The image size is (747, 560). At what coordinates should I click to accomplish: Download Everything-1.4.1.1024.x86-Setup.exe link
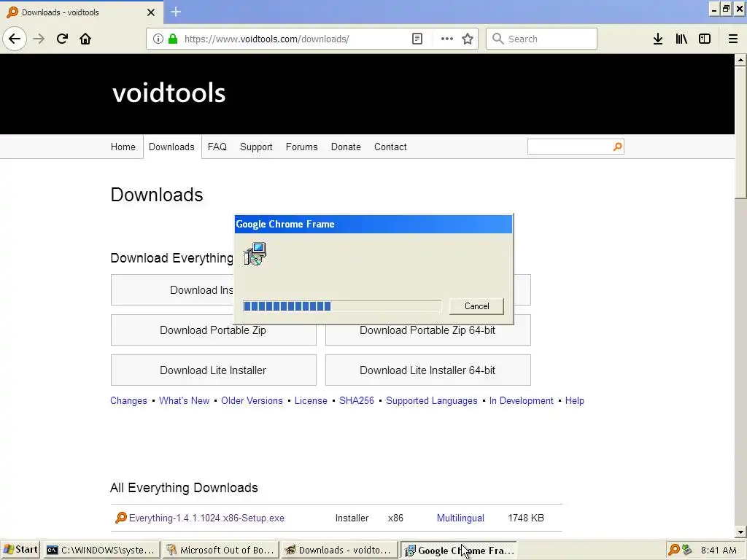click(x=206, y=518)
